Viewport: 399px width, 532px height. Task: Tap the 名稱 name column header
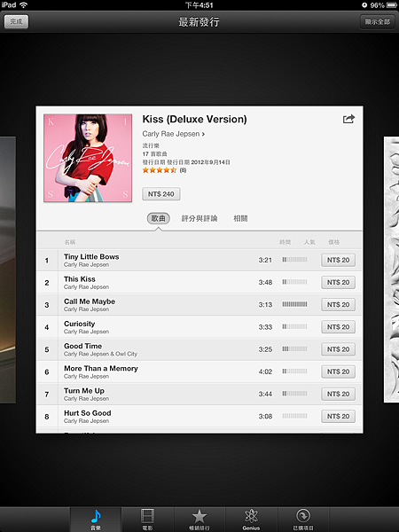click(x=70, y=242)
